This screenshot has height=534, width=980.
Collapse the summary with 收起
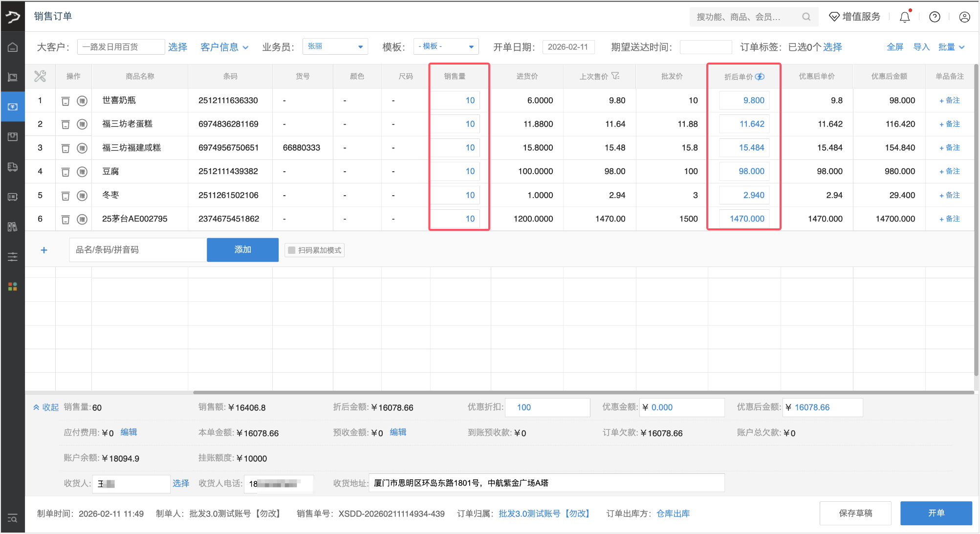coord(46,407)
